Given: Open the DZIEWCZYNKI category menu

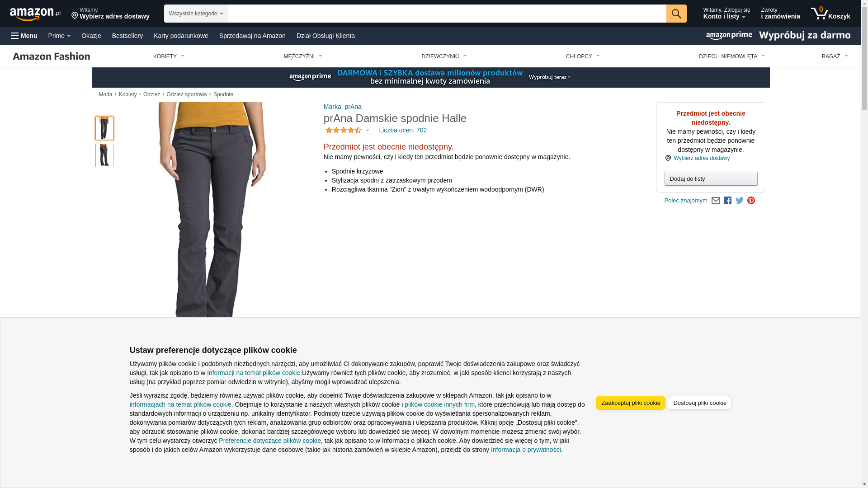Looking at the screenshot, I should (x=444, y=56).
